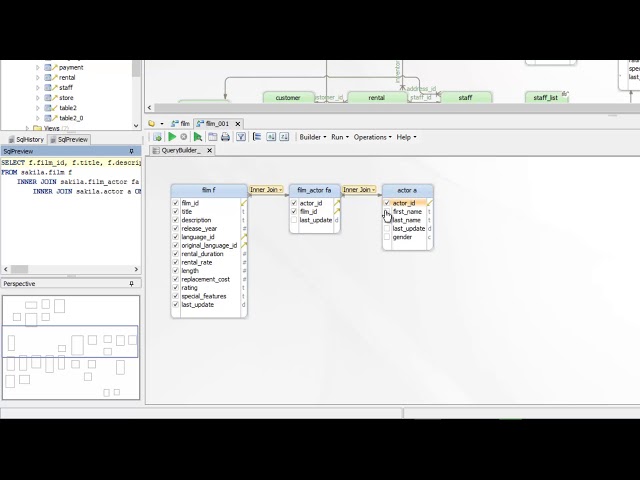The image size is (640, 480).
Task: Click the Perspective overview thumbnail
Action: [71, 347]
